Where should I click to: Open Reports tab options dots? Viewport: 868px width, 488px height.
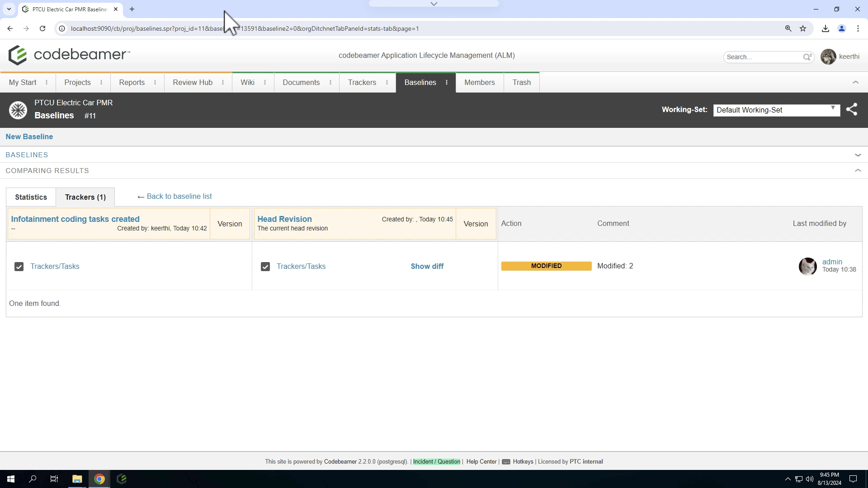click(155, 82)
